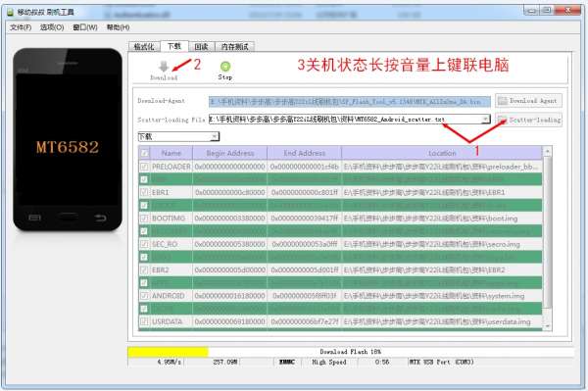Click the Scatter-loading file path field

coord(349,120)
